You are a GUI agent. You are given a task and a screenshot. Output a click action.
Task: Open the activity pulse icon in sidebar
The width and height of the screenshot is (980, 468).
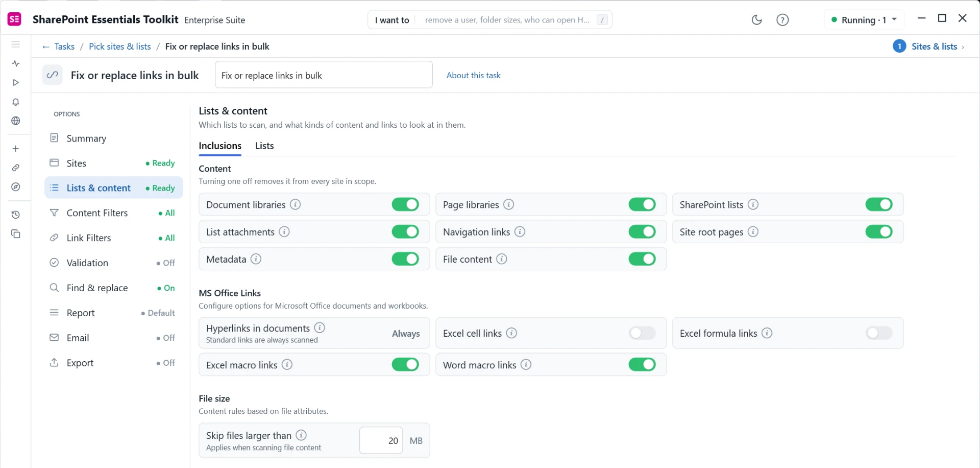(16, 63)
